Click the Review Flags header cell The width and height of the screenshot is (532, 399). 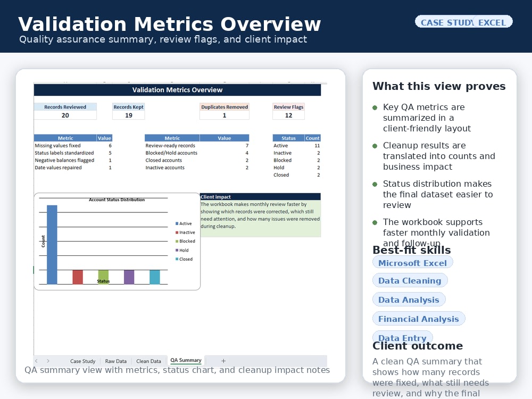click(288, 107)
